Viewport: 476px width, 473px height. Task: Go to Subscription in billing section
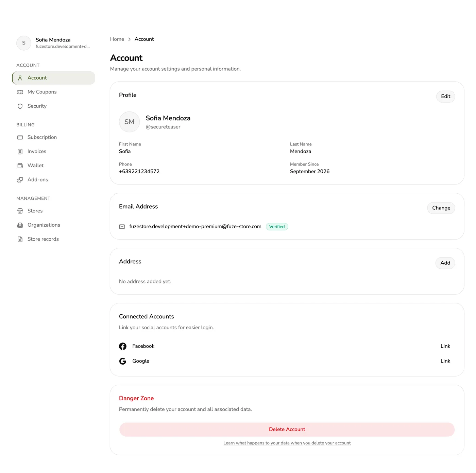[x=54, y=137]
